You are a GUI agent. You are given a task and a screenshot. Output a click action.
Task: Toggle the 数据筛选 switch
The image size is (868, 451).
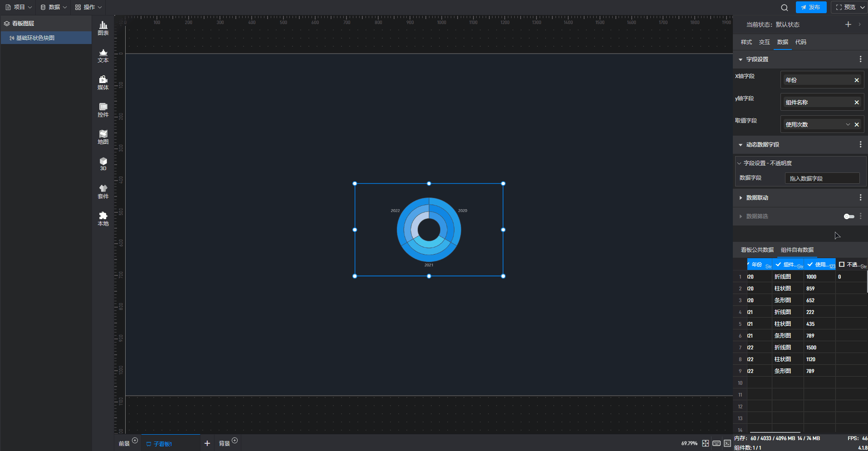tap(849, 216)
